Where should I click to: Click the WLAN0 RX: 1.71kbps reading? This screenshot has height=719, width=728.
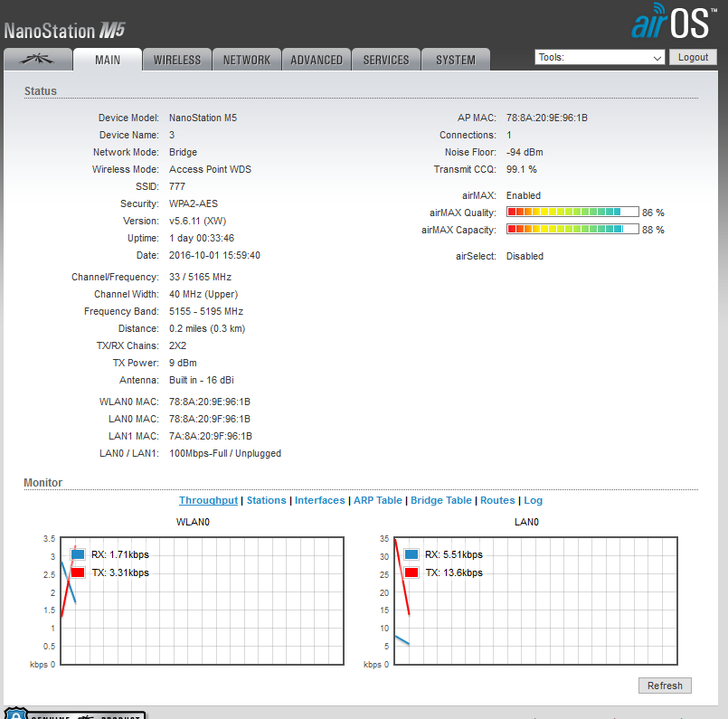[120, 554]
